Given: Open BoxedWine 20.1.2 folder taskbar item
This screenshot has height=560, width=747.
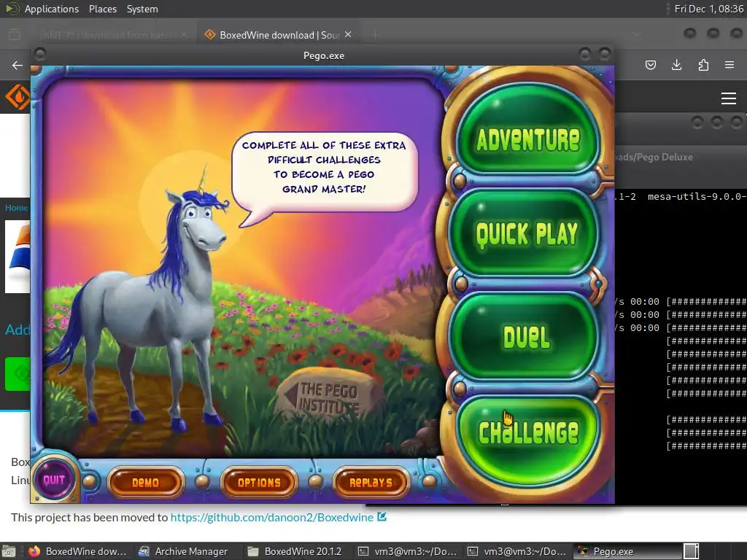Looking at the screenshot, I should (x=295, y=551).
